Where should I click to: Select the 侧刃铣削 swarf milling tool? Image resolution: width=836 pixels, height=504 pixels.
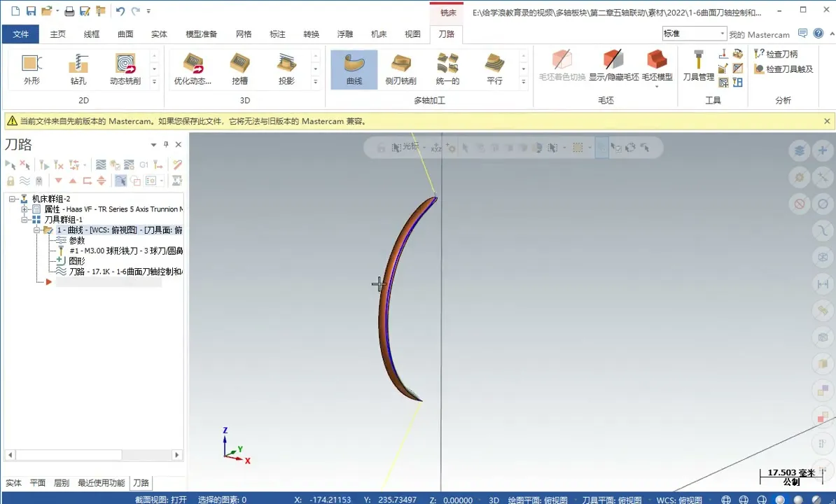(400, 68)
